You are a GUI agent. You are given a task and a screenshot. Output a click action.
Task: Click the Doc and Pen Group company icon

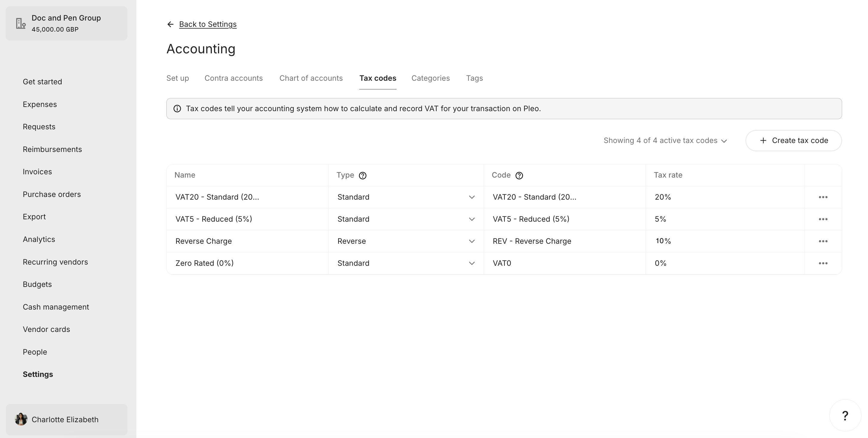tap(21, 23)
